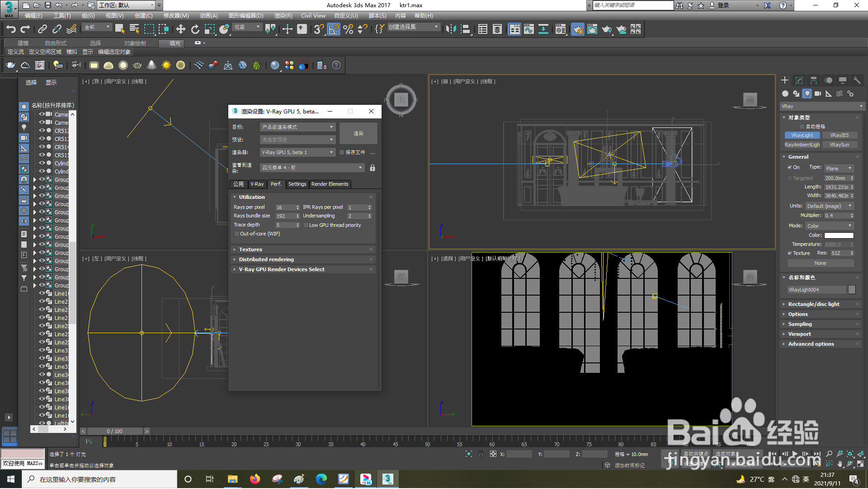Click the Rays per pixel input field
Screen dimensions: 868x489
(x=285, y=207)
